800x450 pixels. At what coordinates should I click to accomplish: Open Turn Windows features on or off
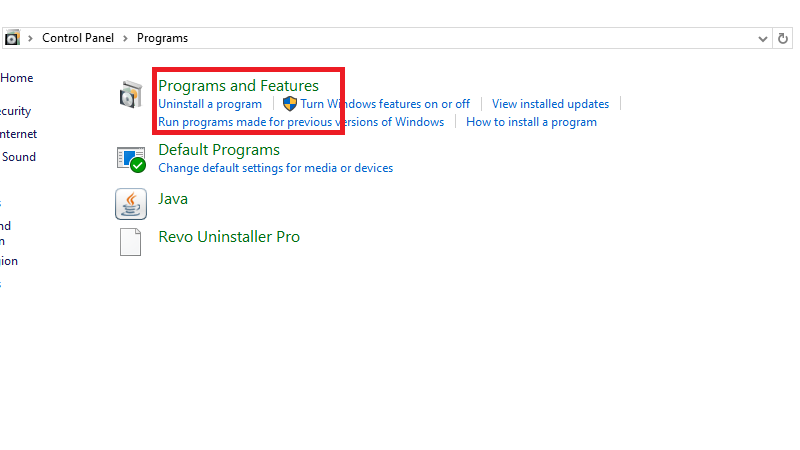coord(385,104)
